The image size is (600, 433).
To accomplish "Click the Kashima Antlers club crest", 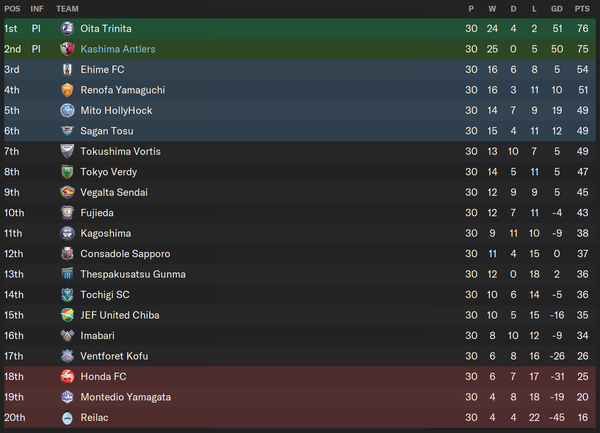I will [67, 49].
